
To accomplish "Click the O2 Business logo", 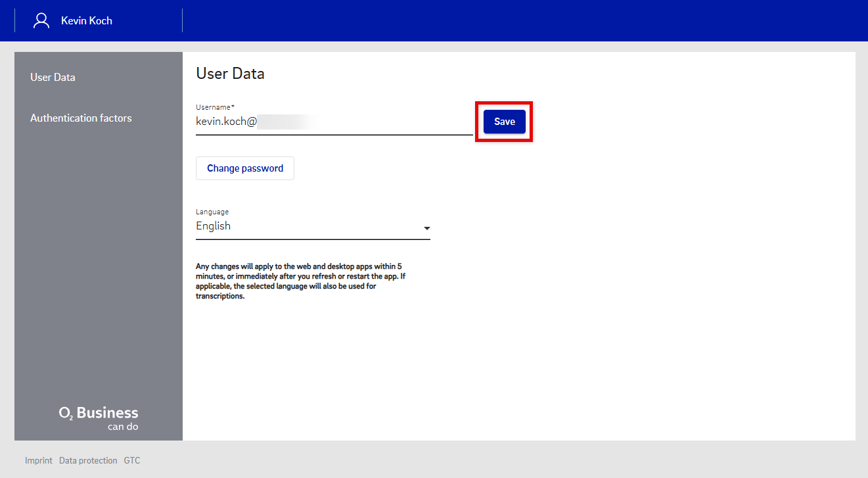I will [99, 413].
